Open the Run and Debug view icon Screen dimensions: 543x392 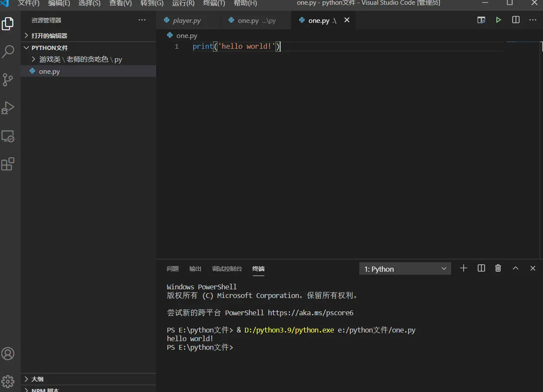coord(8,107)
